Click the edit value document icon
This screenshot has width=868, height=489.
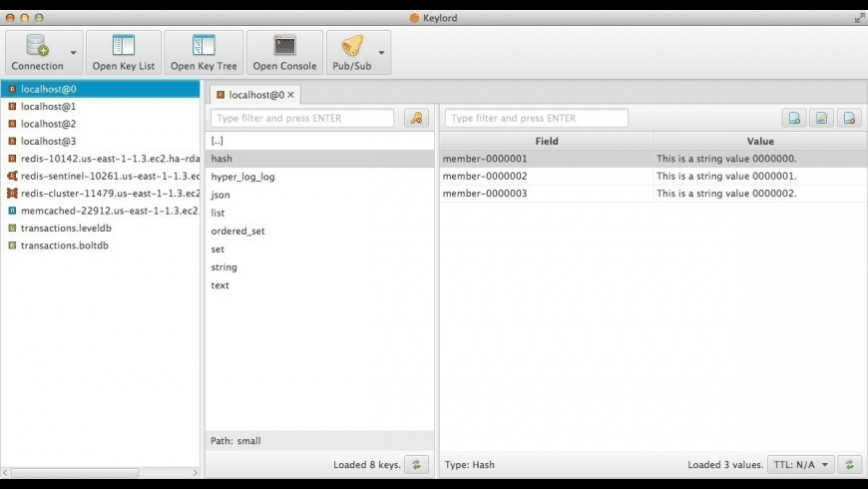[x=821, y=118]
